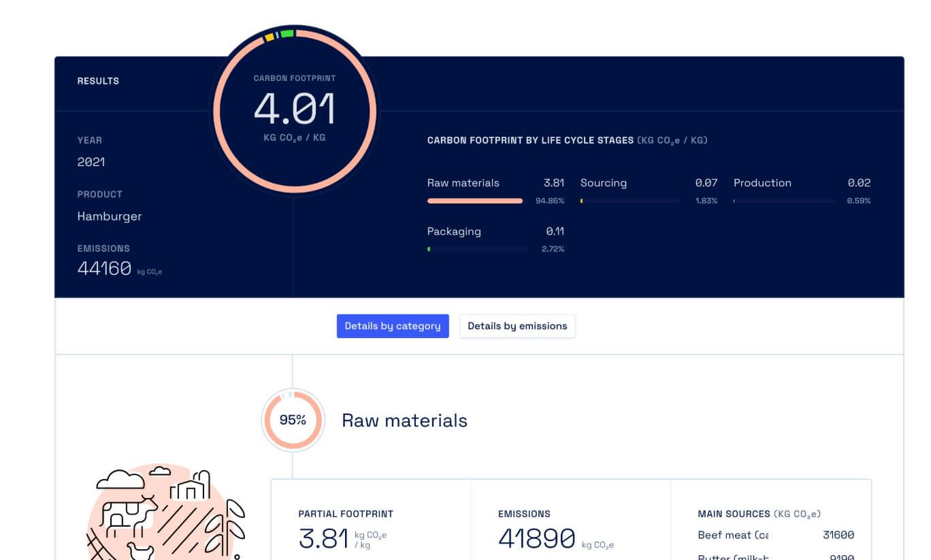Select the Packaging progress indicator dot

coord(429,248)
